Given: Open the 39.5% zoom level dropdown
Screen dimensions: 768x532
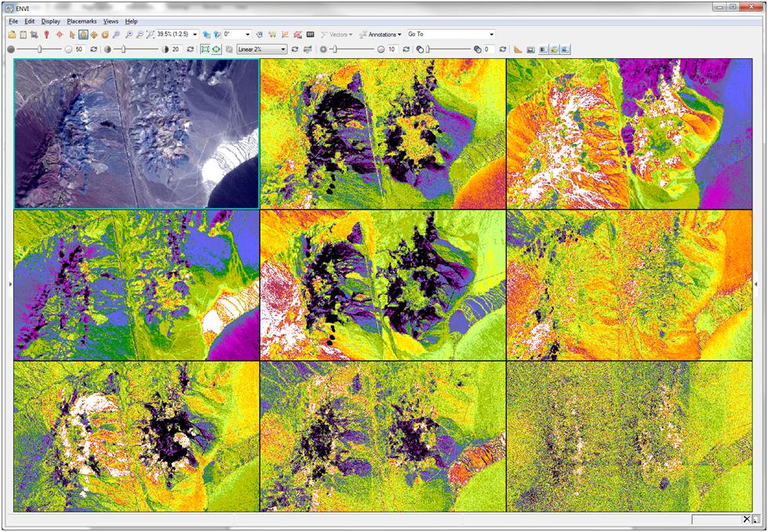Looking at the screenshot, I should tap(195, 35).
